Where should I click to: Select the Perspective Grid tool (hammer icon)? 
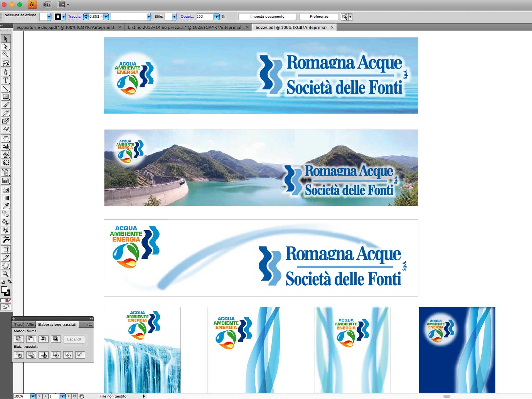6,239
